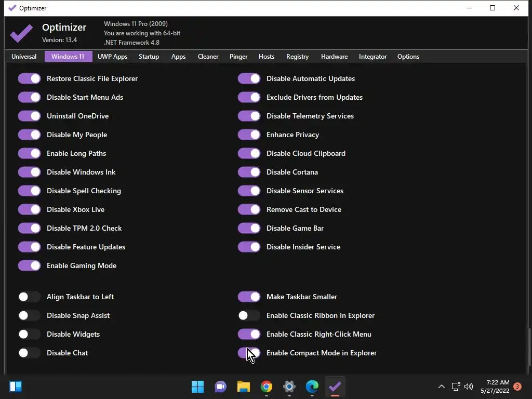Viewport: 532px width, 399px height.
Task: Open the clock and date flyout
Action: [x=495, y=387]
